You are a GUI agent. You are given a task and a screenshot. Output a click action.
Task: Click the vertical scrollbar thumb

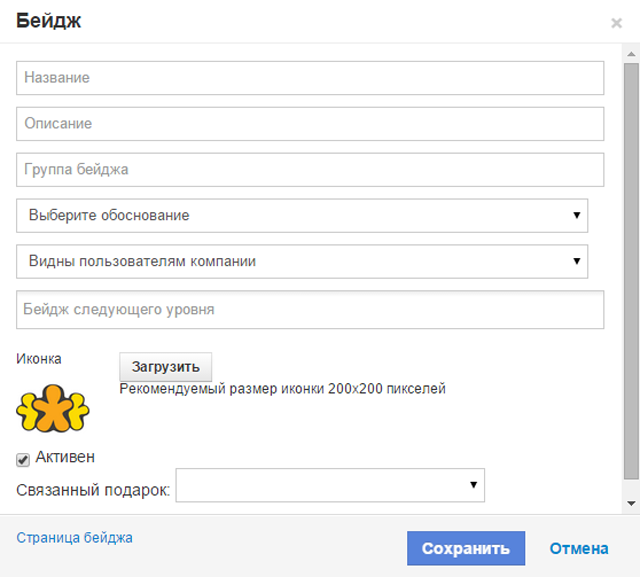coord(631,271)
